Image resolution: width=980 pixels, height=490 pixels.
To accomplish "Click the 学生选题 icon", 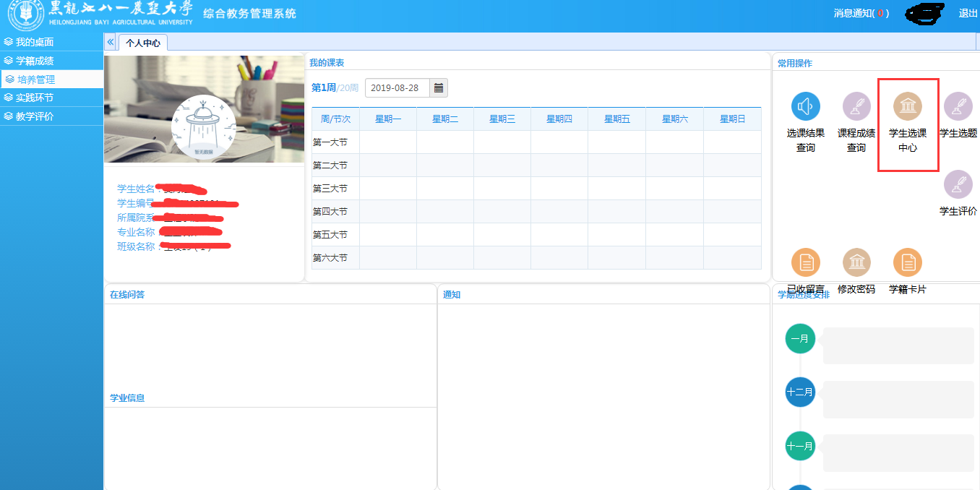I will tap(958, 107).
